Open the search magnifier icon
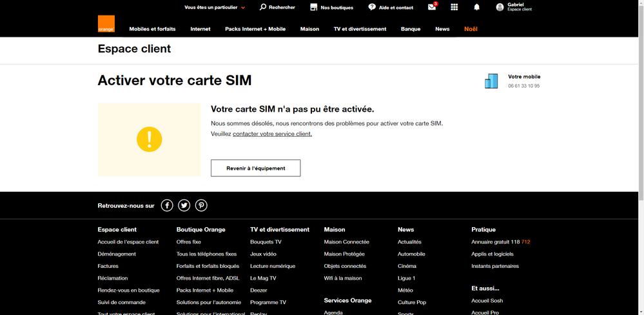 point(263,7)
